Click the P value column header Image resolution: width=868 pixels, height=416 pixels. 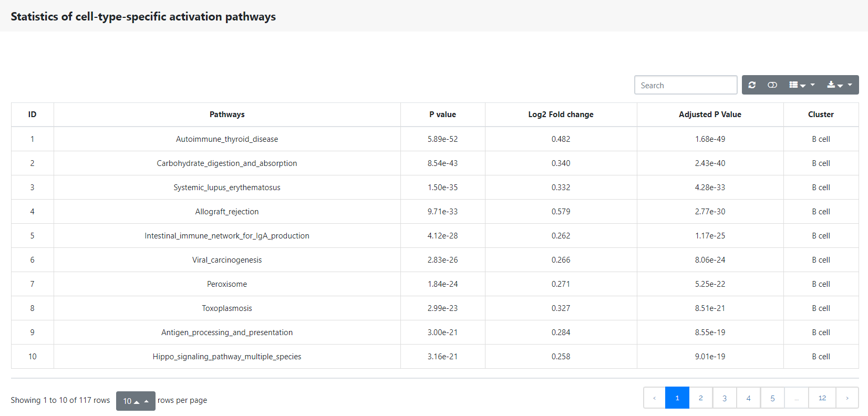pyautogui.click(x=442, y=115)
